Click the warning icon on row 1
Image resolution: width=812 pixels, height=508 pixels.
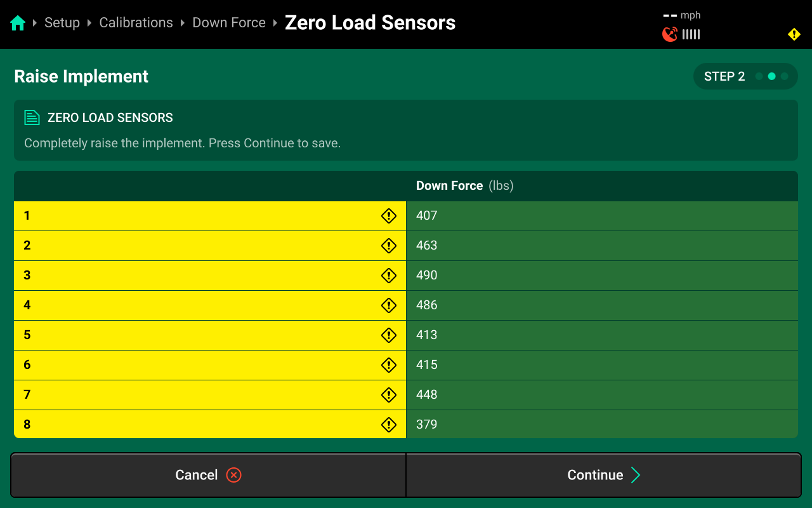tap(388, 216)
